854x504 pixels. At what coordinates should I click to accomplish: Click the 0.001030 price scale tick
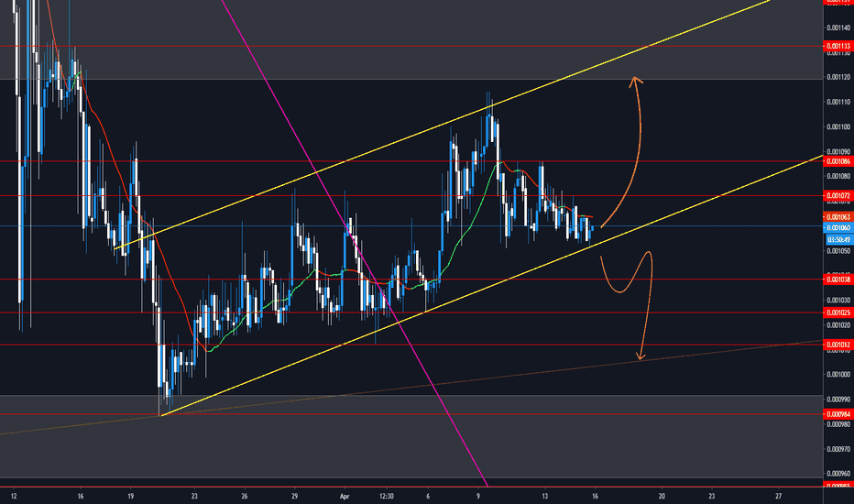[838, 301]
